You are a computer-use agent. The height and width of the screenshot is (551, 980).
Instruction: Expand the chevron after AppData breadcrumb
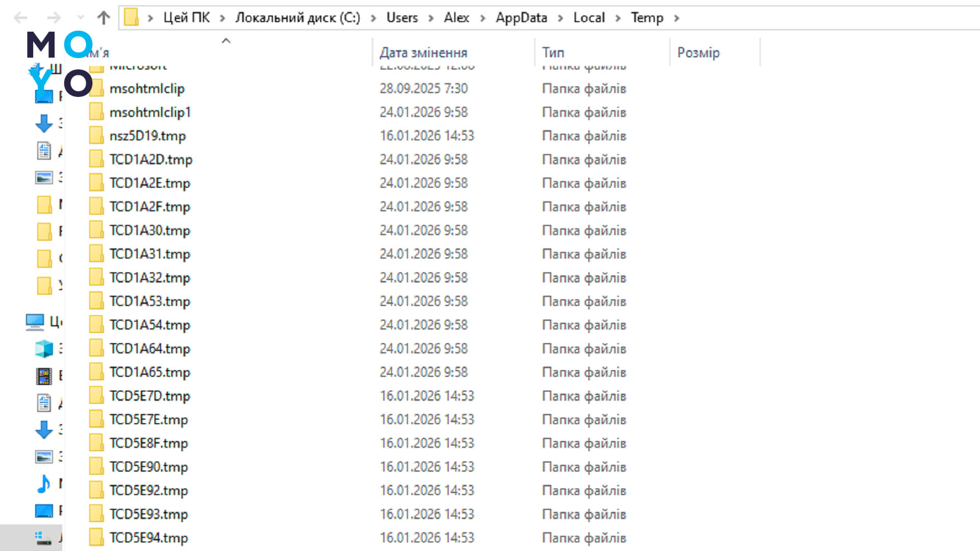[560, 18]
